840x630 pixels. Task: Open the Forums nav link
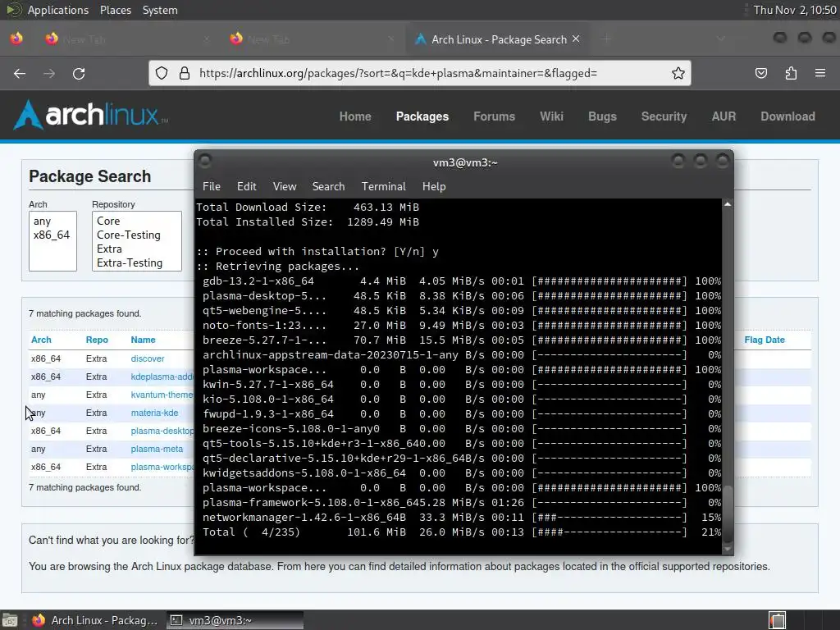click(x=494, y=116)
